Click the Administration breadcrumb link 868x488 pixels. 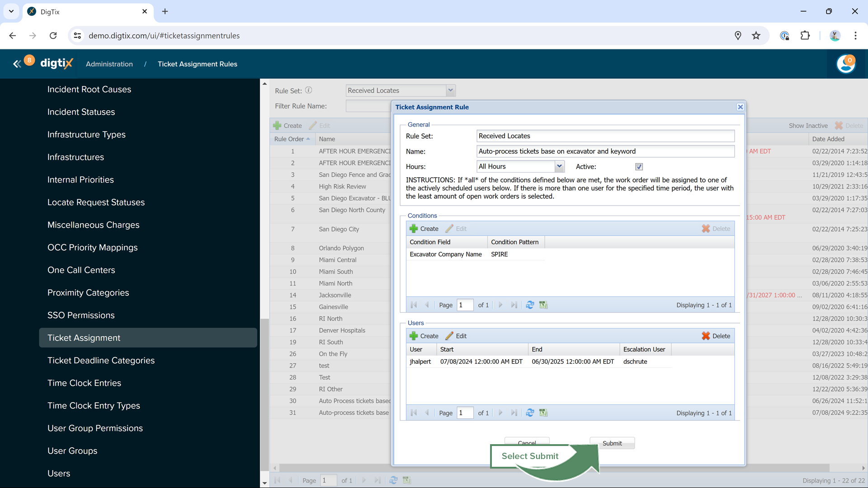[x=109, y=64]
